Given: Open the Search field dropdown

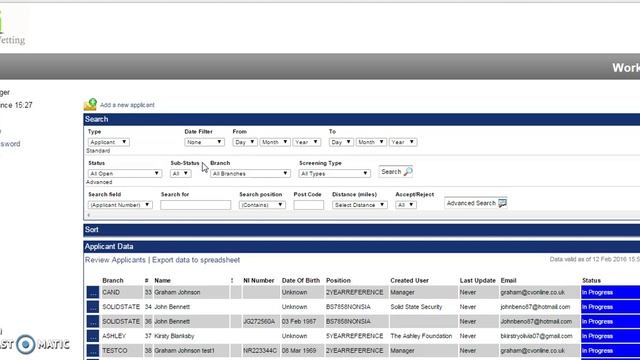Looking at the screenshot, I should pyautogui.click(x=120, y=205).
